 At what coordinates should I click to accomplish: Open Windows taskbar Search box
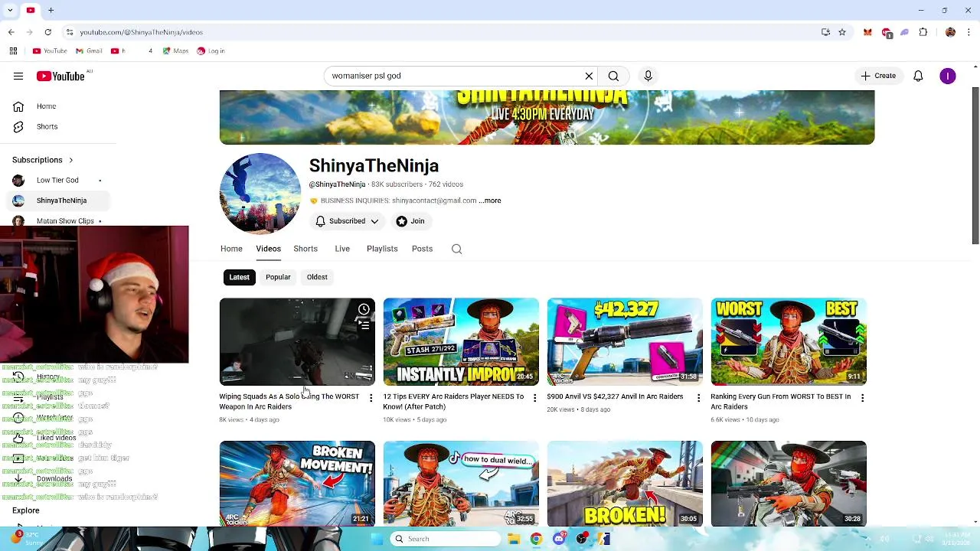(x=446, y=539)
